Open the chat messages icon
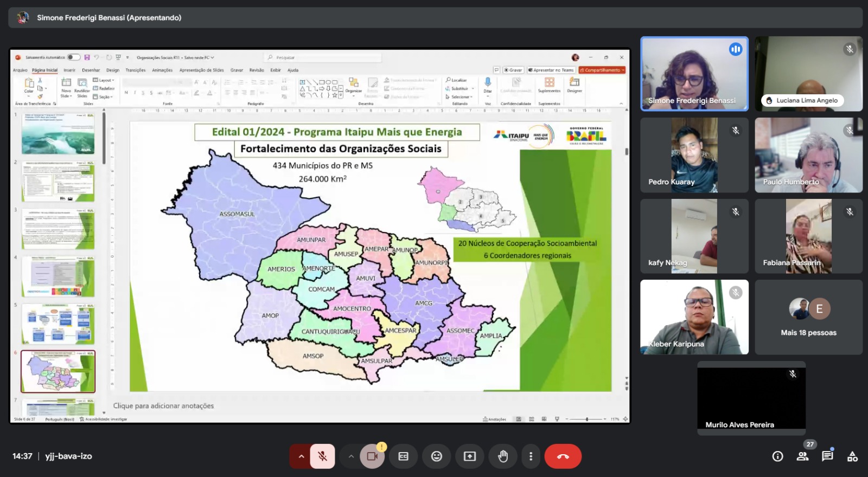 827,456
